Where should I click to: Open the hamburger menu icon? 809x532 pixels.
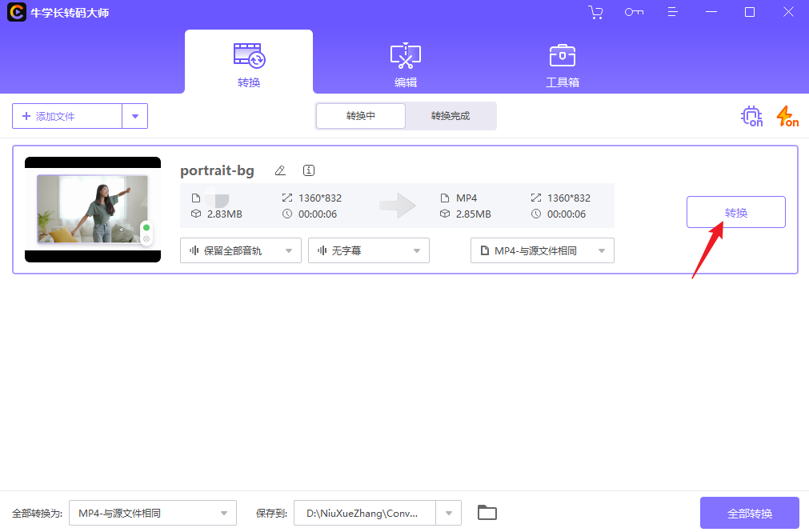pyautogui.click(x=672, y=12)
